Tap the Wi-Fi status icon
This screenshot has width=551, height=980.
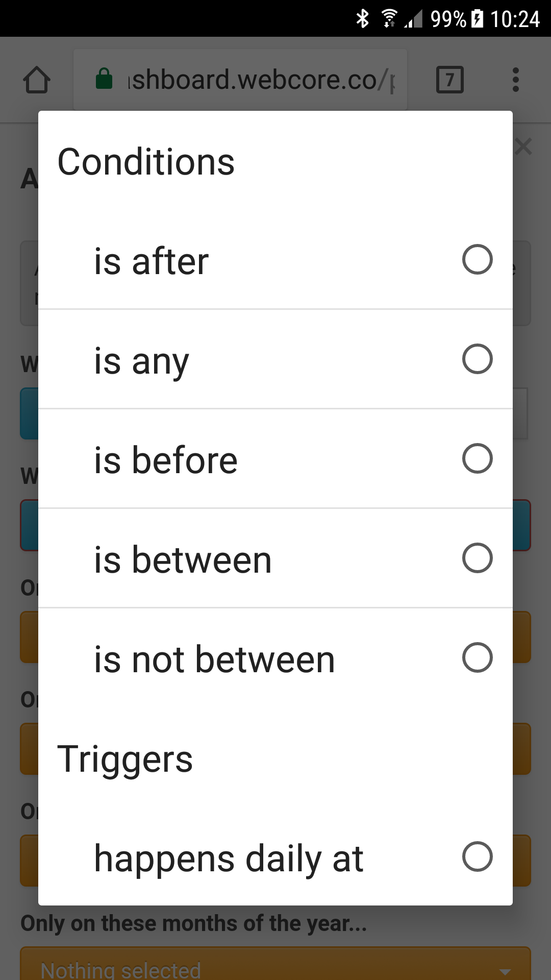[x=389, y=19]
